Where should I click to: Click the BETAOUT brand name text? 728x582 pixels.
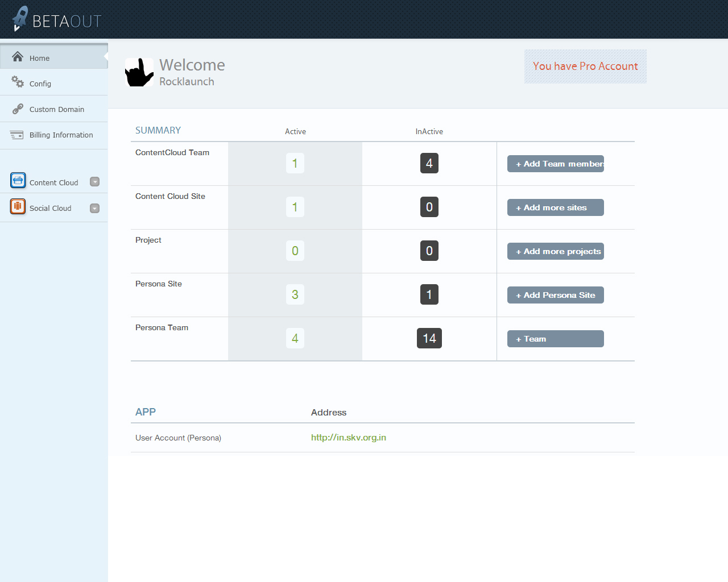[x=67, y=22]
